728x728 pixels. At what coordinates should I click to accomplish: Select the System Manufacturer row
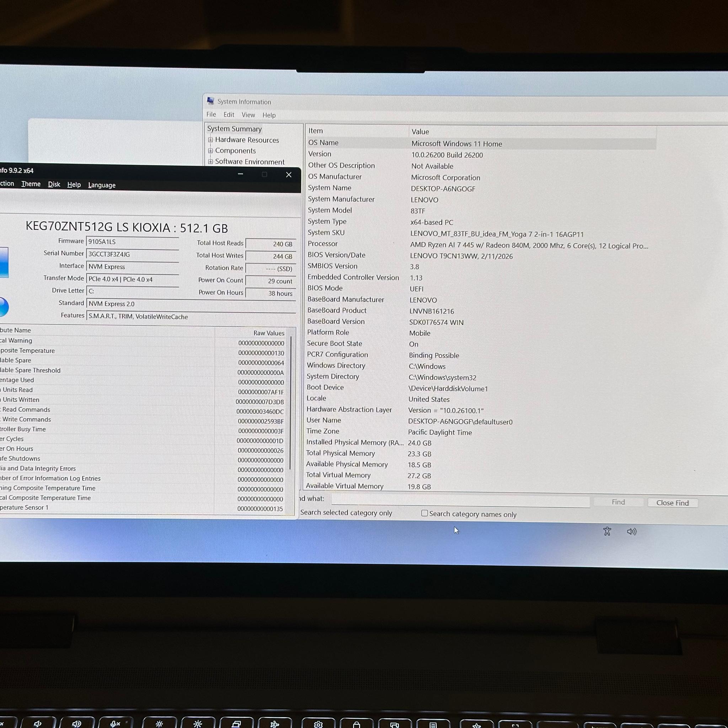click(x=481, y=199)
